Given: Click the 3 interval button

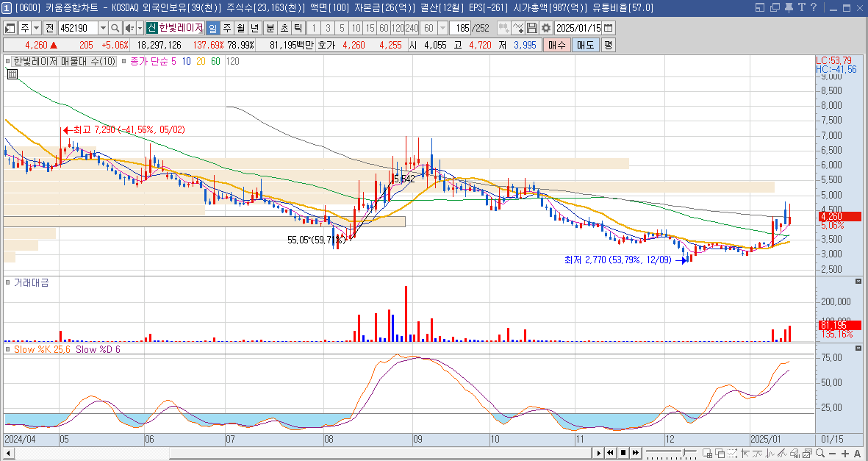Looking at the screenshot, I should 328,28.
